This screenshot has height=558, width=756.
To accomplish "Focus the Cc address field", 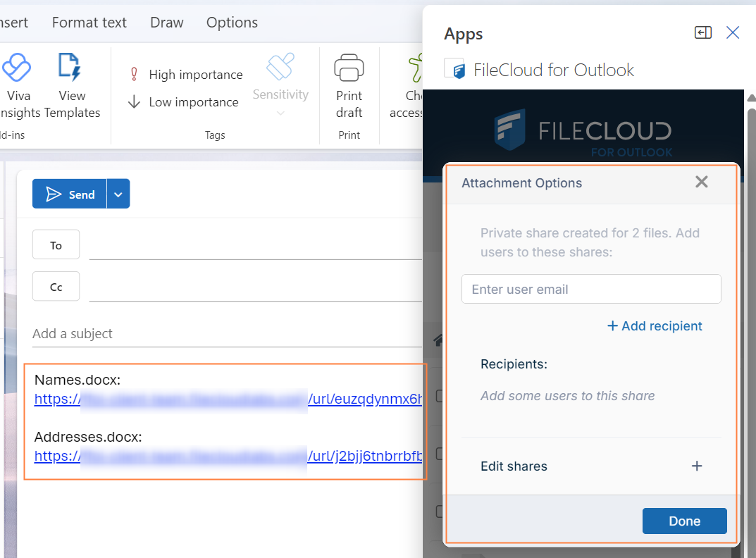I will pyautogui.click(x=256, y=287).
